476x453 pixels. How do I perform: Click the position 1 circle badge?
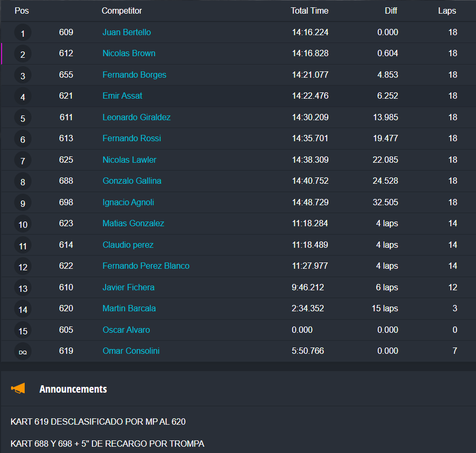tap(23, 34)
